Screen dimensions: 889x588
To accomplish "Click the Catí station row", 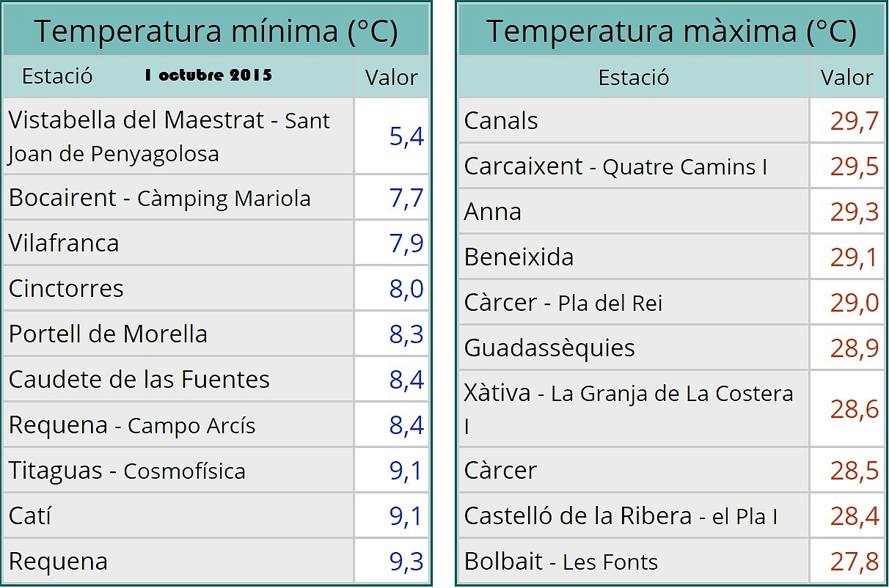I will point(216,515).
